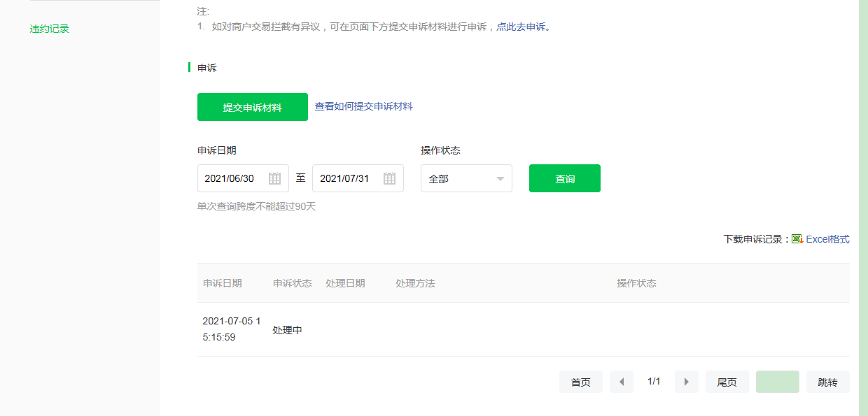Click the green 查询 button
The width and height of the screenshot is (868, 416).
(x=565, y=178)
